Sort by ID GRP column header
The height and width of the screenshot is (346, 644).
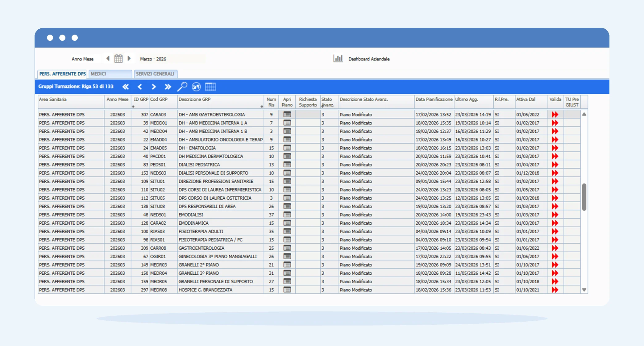click(x=140, y=102)
